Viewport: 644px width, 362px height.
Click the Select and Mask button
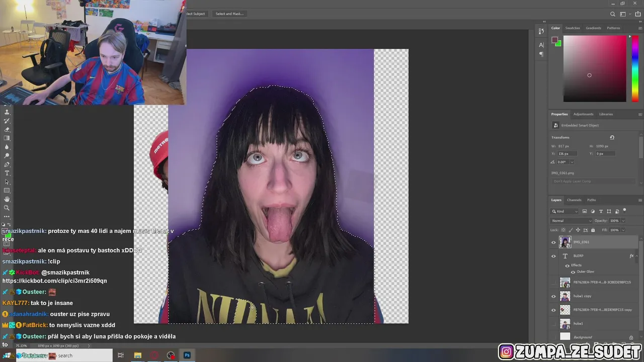[x=229, y=14]
